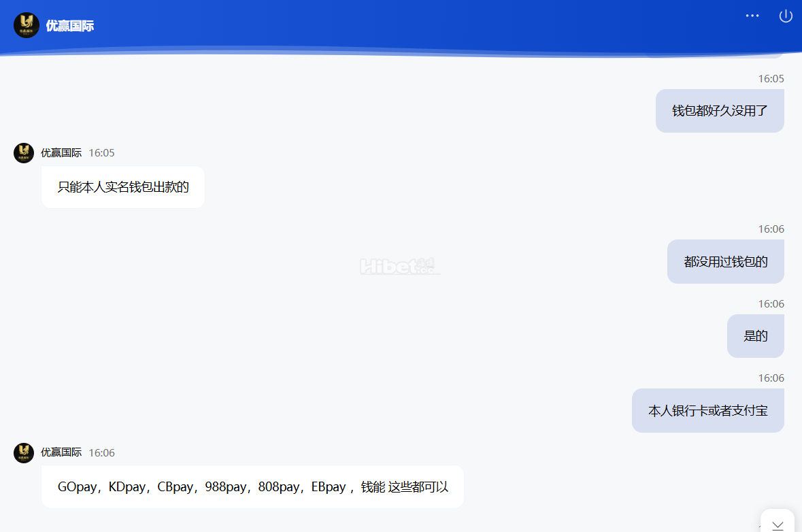Select the header title 优赢国际
This screenshot has width=802, height=532.
[x=70, y=27]
